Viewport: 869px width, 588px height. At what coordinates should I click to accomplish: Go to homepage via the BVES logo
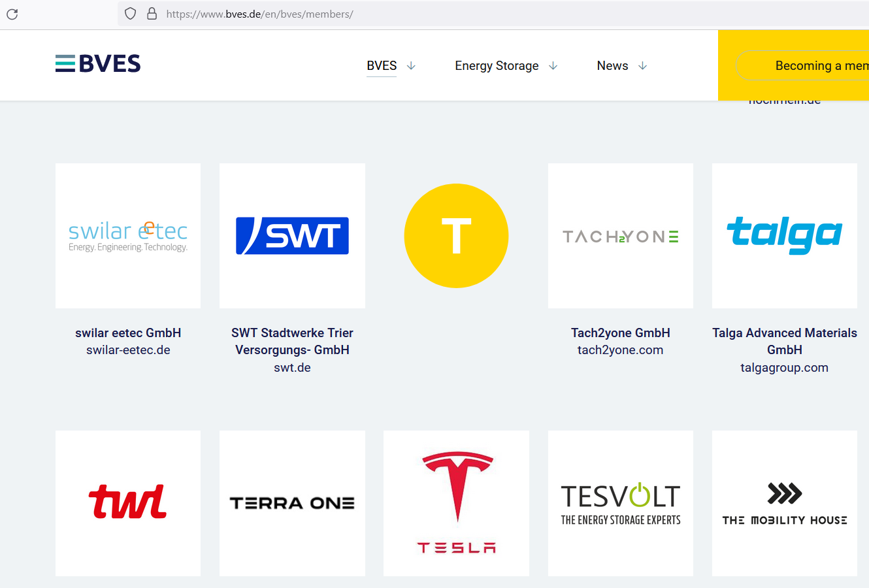(x=98, y=63)
